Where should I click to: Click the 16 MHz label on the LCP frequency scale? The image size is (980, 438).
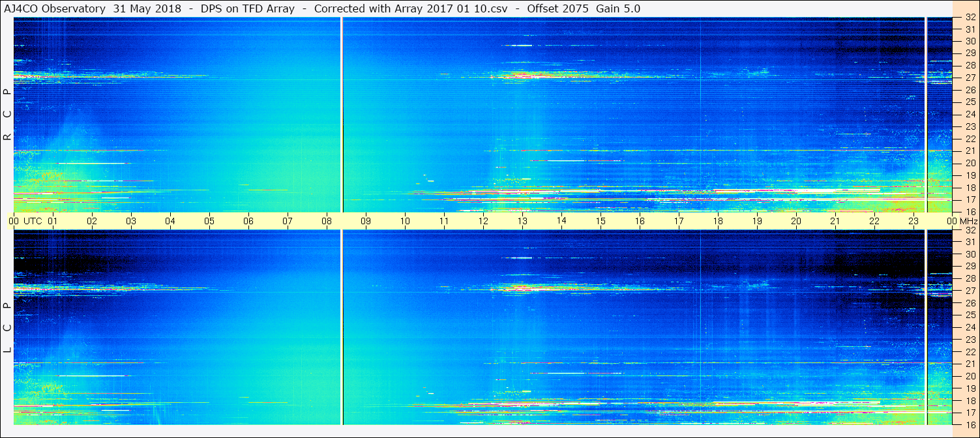coord(970,425)
